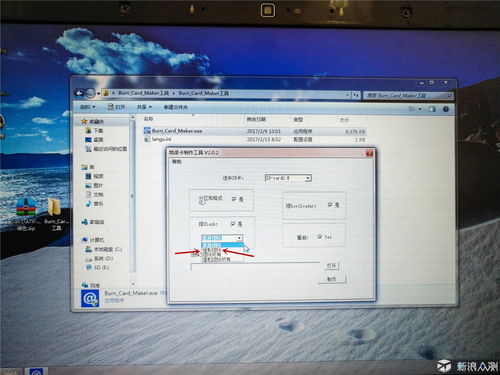This screenshot has width=500, height=375.
Task: Toggle the reboot Yes checkbox
Action: (320, 237)
